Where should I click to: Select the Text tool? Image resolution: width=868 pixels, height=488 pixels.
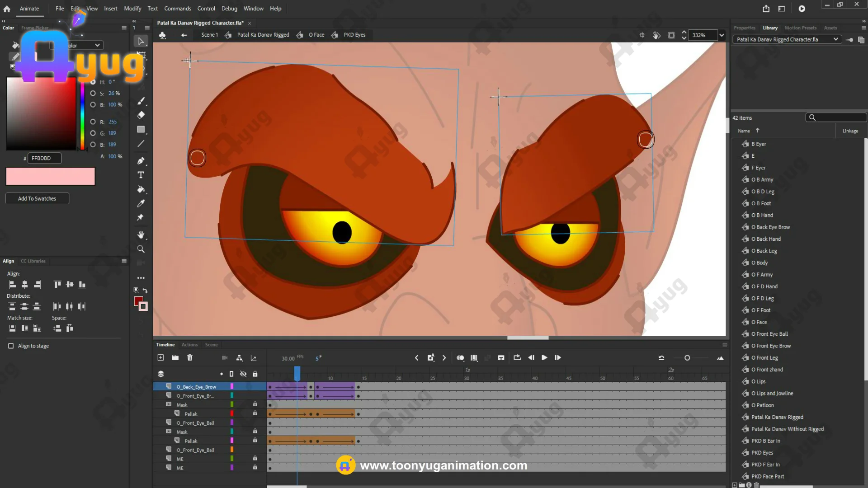pos(141,175)
